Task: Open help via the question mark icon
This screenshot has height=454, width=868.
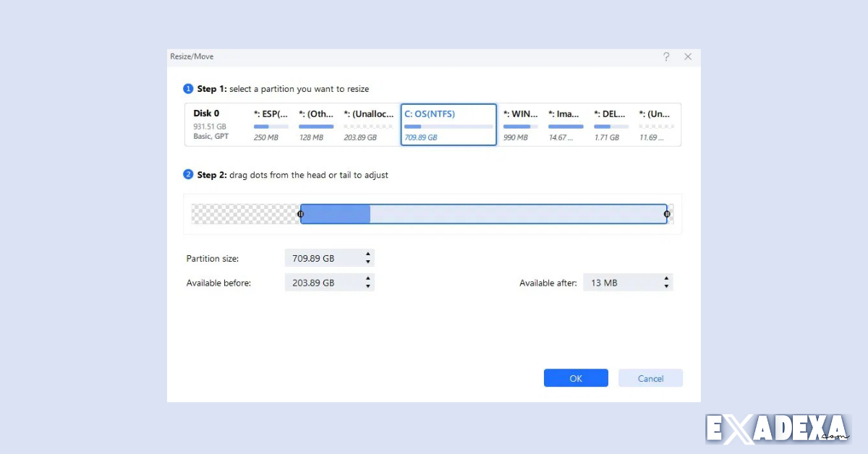Action: [666, 56]
